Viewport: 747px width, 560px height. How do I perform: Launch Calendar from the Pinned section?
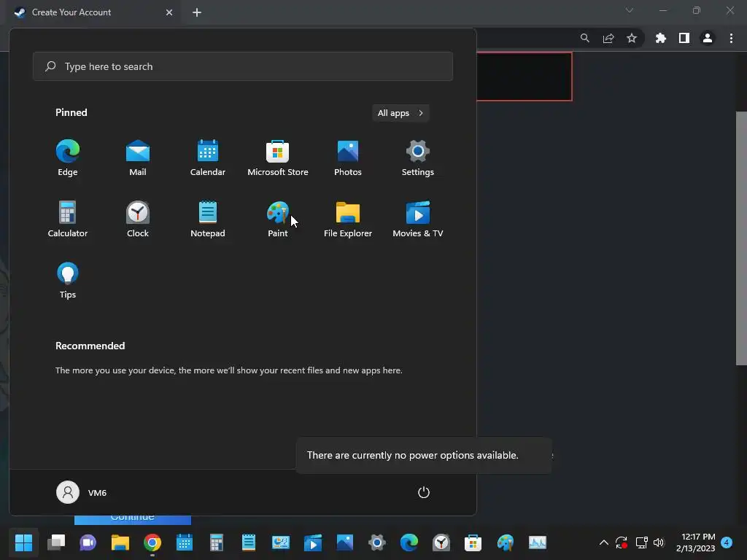tap(208, 158)
